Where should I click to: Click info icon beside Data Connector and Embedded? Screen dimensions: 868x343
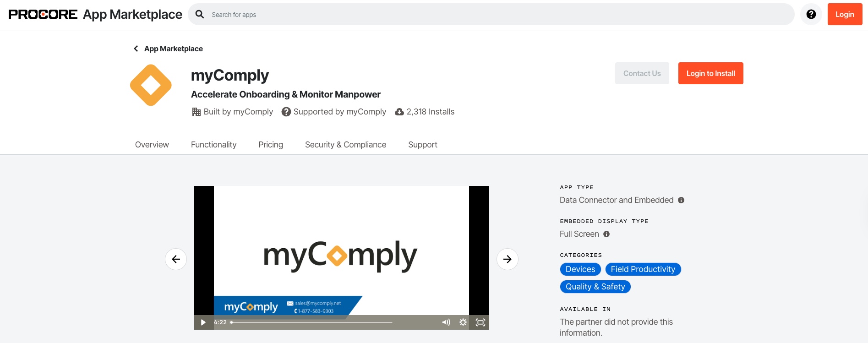coord(681,200)
